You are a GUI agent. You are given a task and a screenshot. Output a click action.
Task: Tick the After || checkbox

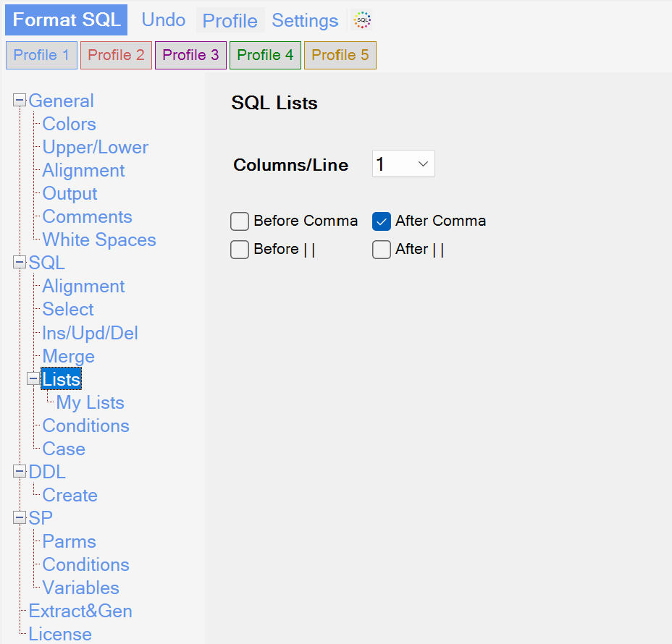382,250
